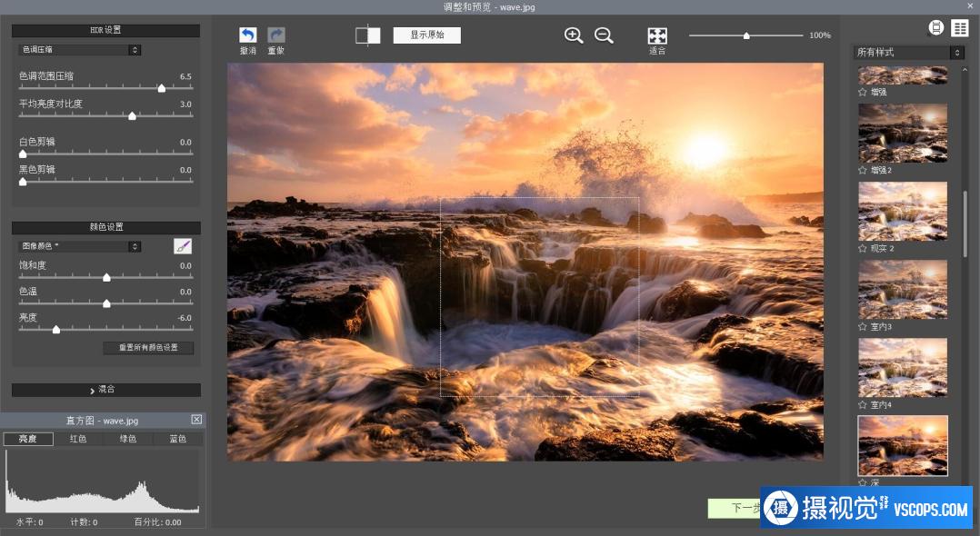
Task: Click the histogram graph area
Action: point(103,481)
